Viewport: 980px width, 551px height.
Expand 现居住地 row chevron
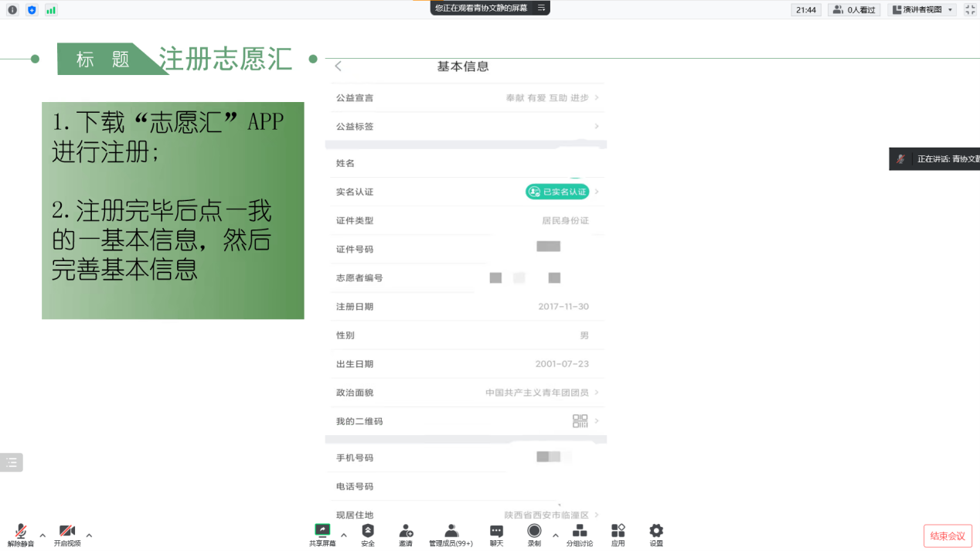coord(597,515)
